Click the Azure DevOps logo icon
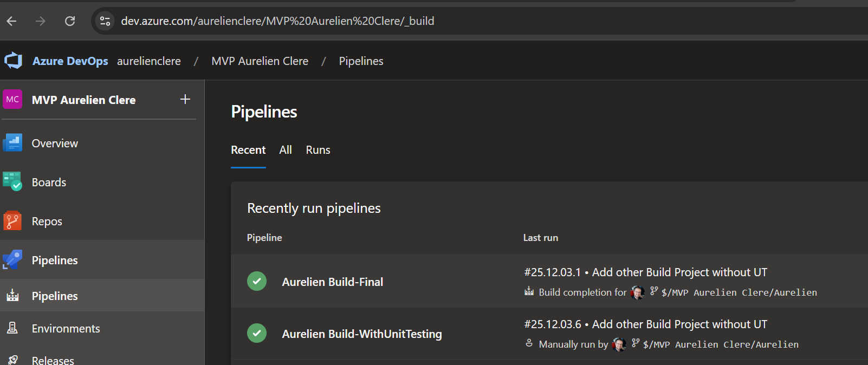This screenshot has height=365, width=868. (14, 61)
